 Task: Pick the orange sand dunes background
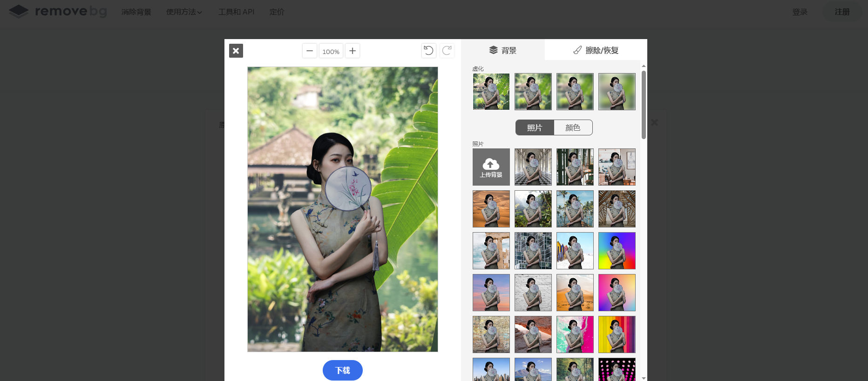[491, 209]
